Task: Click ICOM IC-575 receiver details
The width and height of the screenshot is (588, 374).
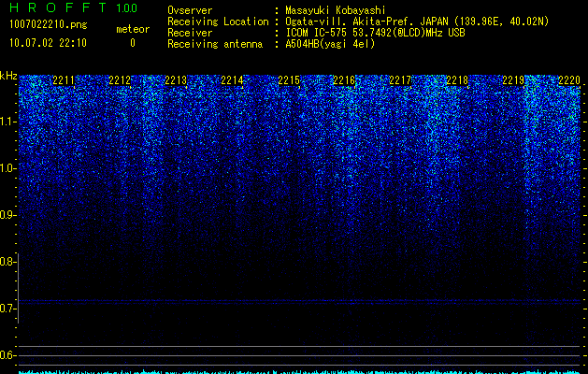Action: (375, 33)
